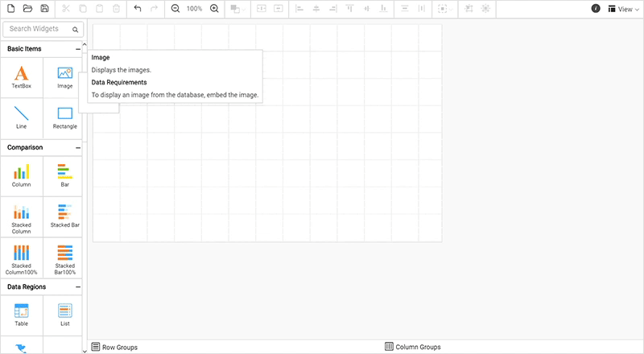The image size is (644, 354).
Task: Choose the Column chart widget
Action: tap(22, 175)
